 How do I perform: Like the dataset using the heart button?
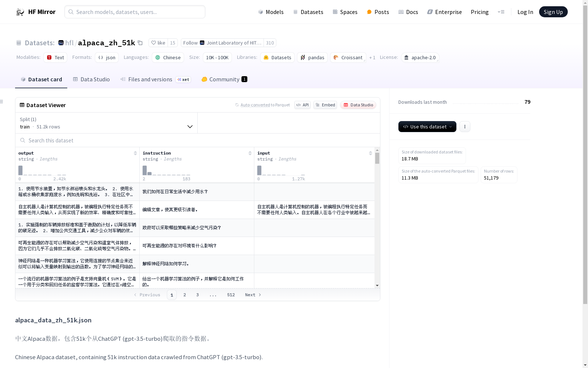pos(158,43)
